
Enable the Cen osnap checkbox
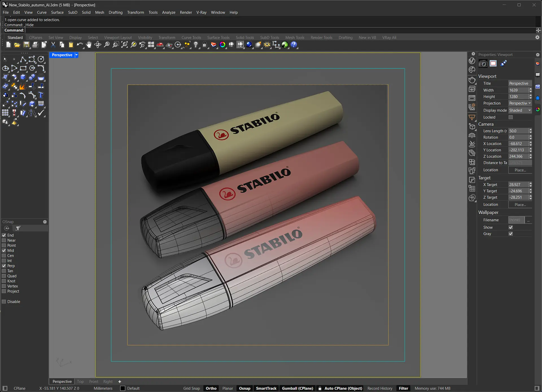coord(4,256)
